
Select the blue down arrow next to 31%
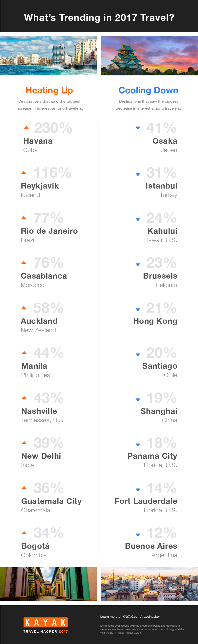(x=138, y=175)
